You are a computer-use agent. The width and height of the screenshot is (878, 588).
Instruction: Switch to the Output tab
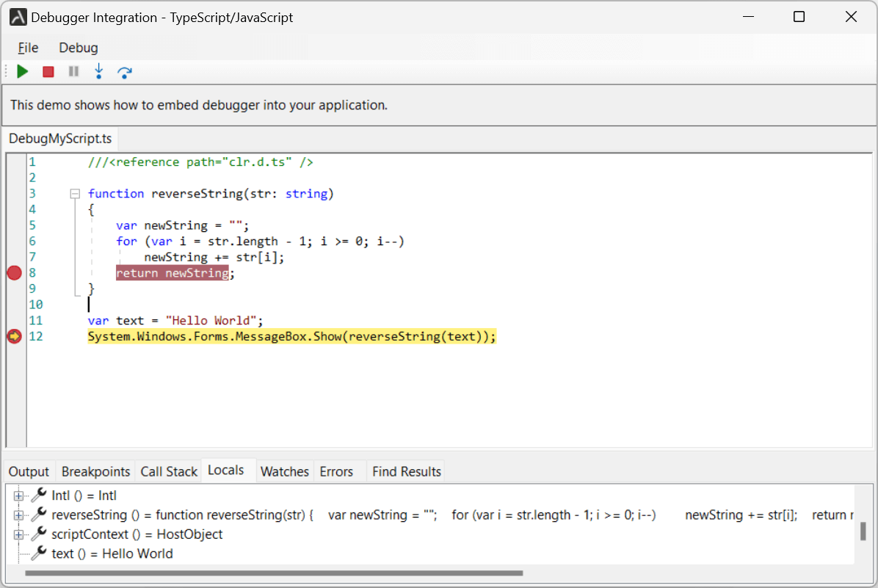[29, 471]
